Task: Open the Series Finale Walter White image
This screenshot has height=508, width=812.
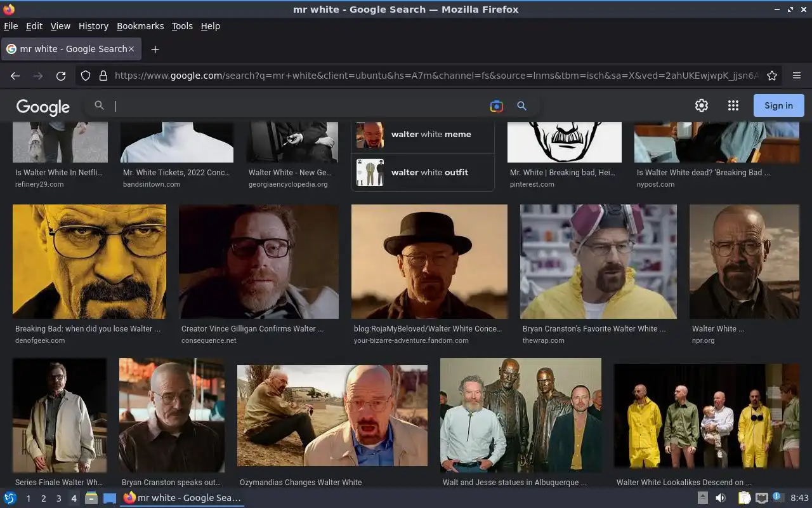Action: 60,415
